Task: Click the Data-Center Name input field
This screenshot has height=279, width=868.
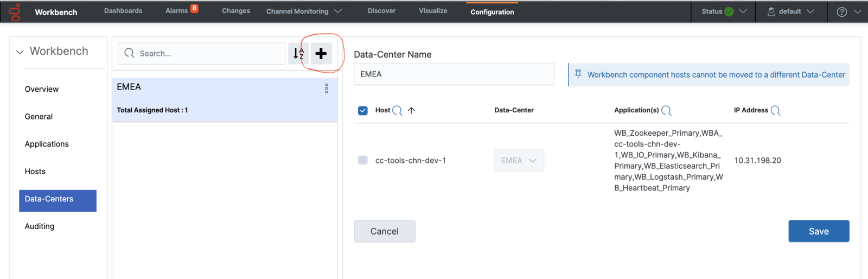Action: pyautogui.click(x=454, y=74)
